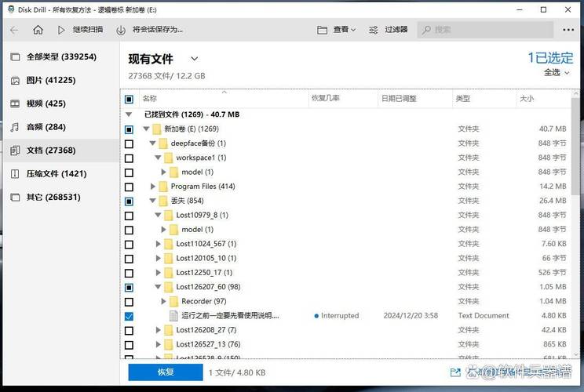Open the home screen icon

tap(38, 30)
